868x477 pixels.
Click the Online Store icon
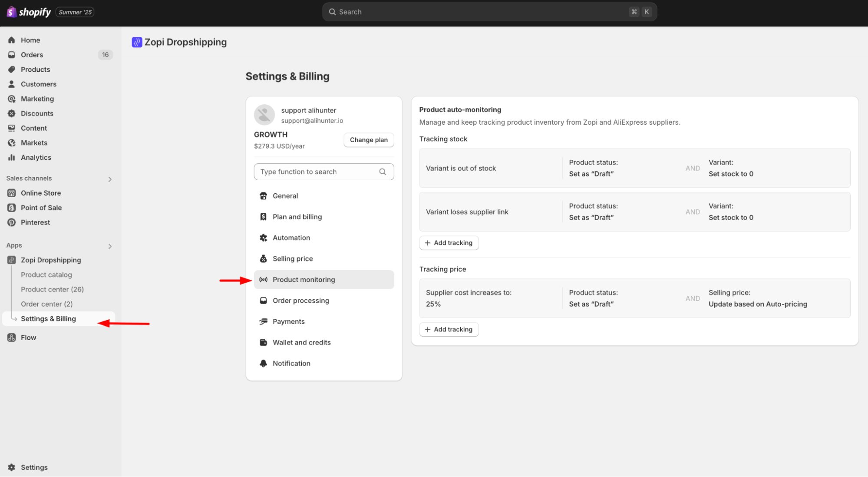coord(12,193)
